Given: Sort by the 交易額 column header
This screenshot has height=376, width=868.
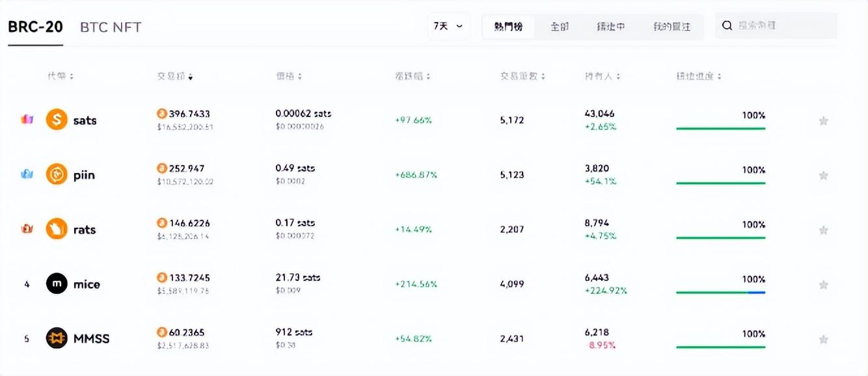Looking at the screenshot, I should (x=175, y=76).
